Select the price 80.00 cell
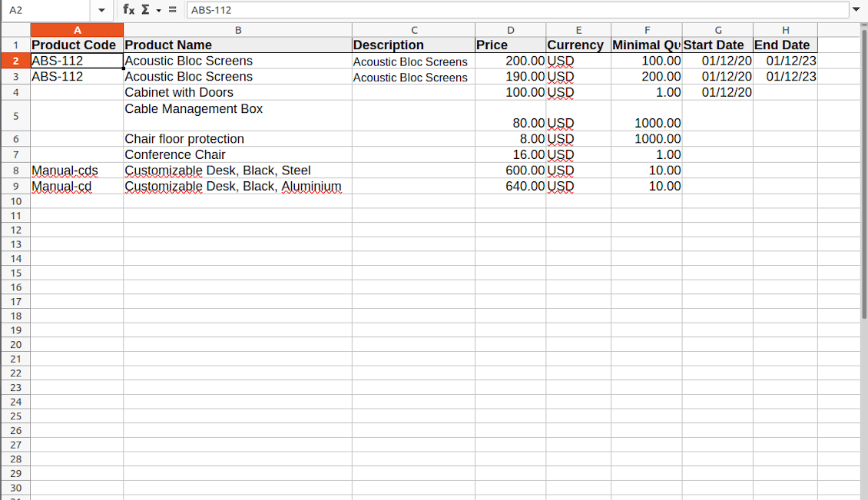 (x=510, y=116)
